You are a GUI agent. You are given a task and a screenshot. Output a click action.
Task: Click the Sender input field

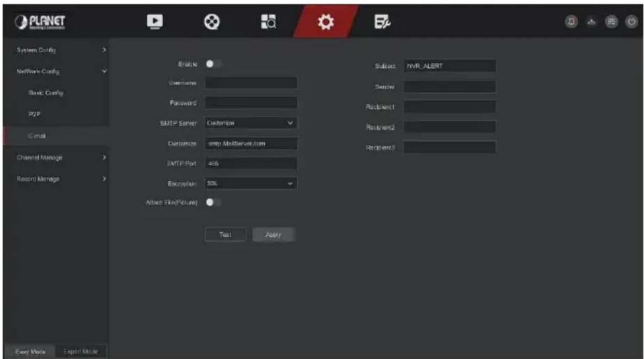pos(450,86)
